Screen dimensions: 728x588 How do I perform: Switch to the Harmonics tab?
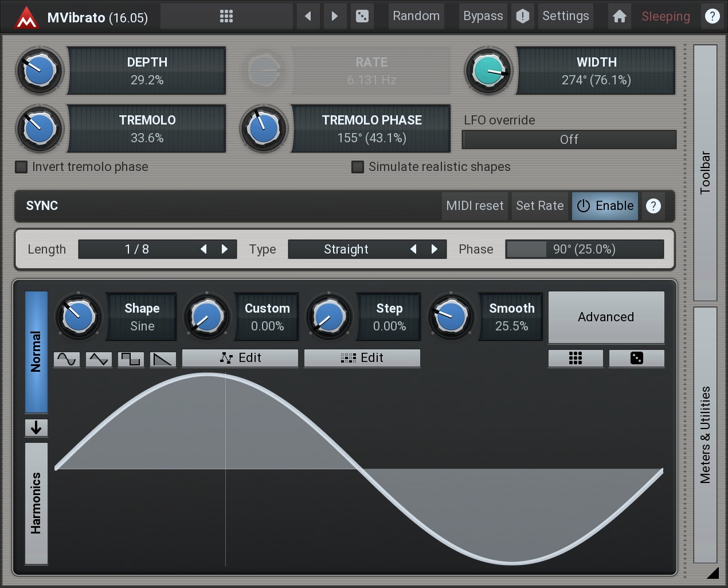coord(36,503)
